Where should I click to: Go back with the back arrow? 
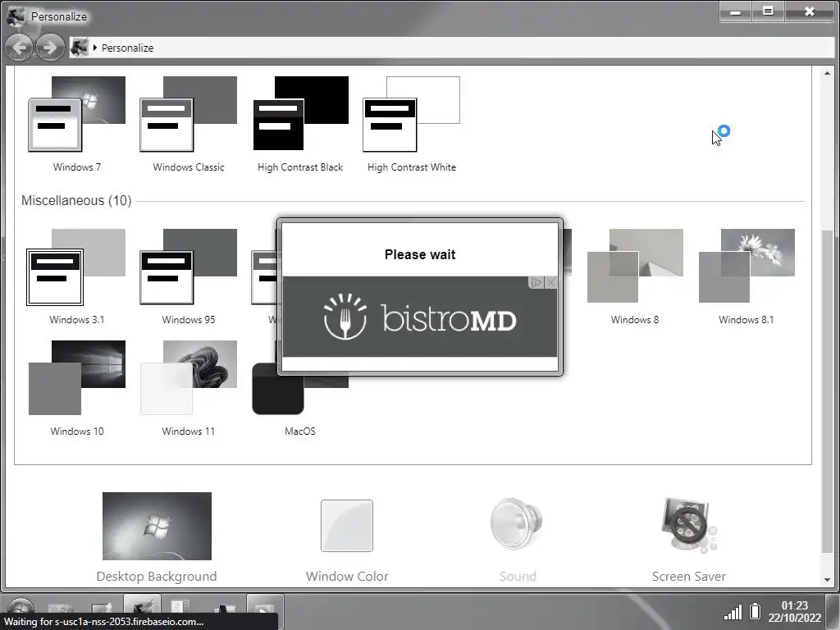click(20, 48)
